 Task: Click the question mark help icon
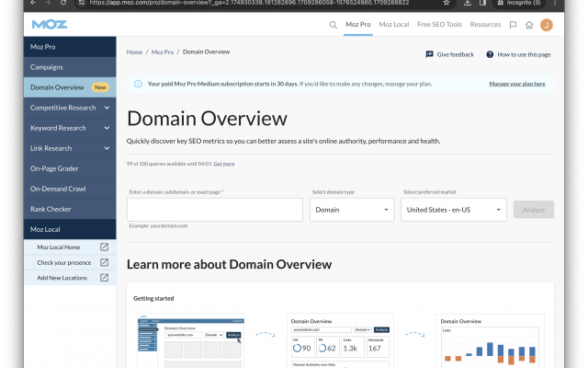click(490, 54)
